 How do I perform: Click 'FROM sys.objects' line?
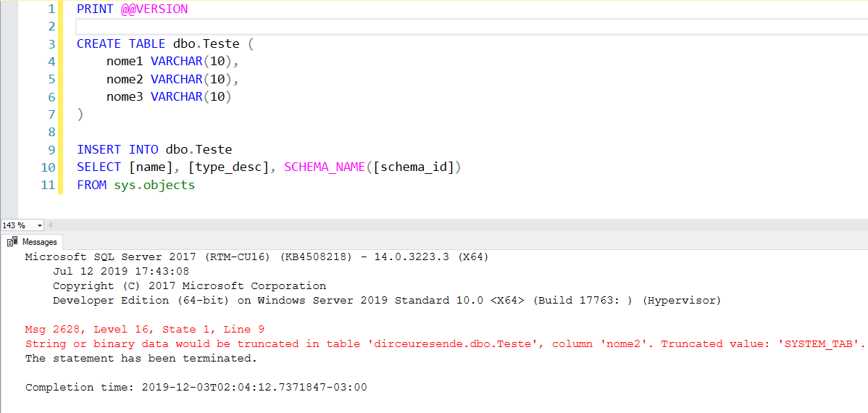tap(135, 185)
